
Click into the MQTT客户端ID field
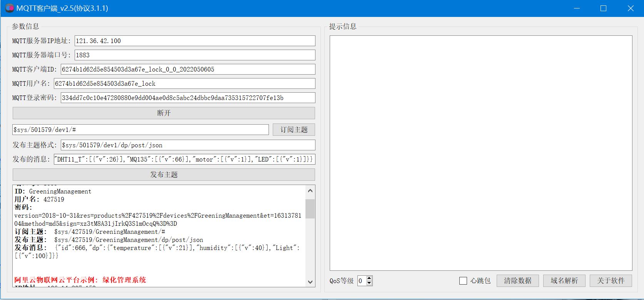click(188, 69)
